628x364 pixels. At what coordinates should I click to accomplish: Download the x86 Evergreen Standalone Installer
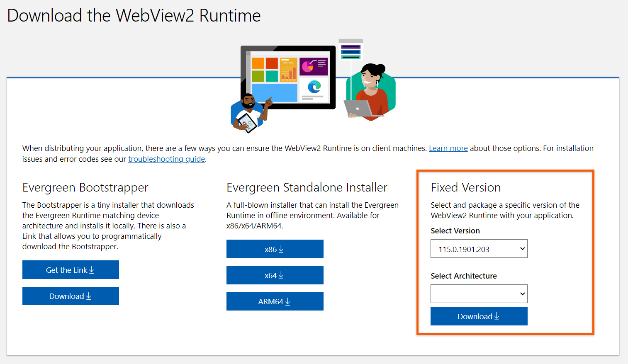[x=275, y=249]
